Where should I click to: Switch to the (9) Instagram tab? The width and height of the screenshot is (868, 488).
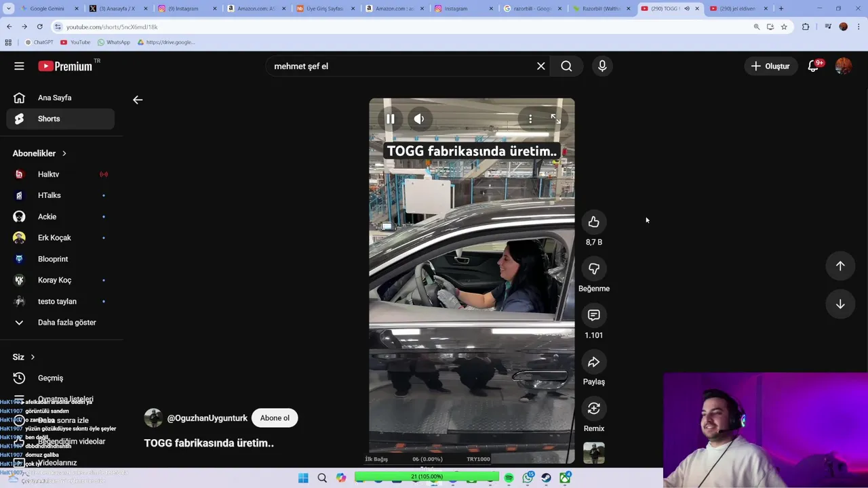click(x=186, y=8)
